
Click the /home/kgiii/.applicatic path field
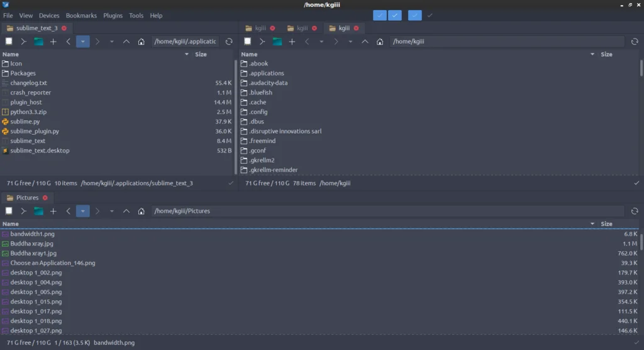click(186, 41)
